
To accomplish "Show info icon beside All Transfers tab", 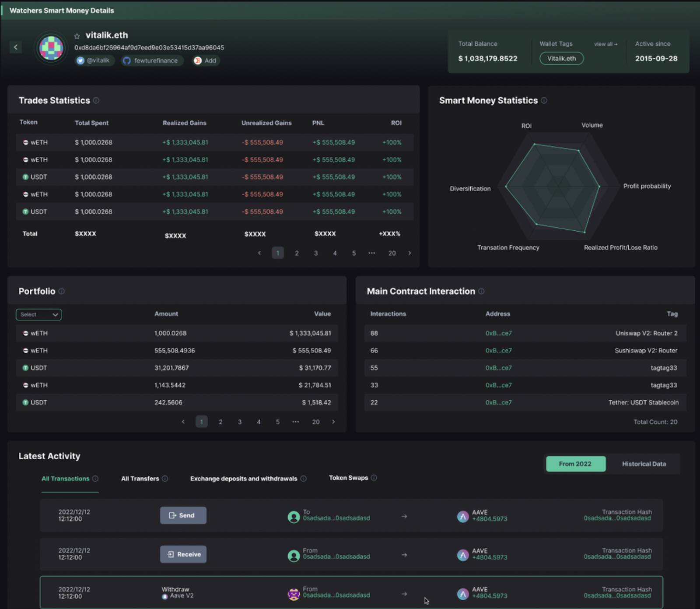I will pyautogui.click(x=165, y=479).
